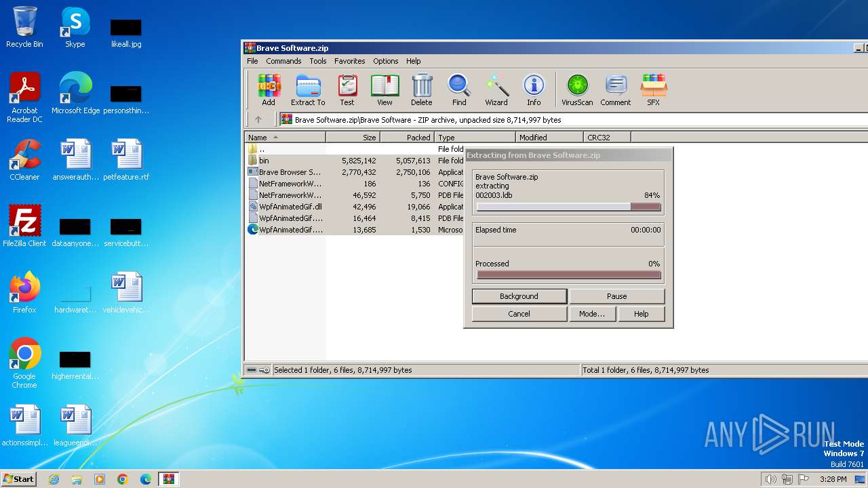The image size is (868, 488).
Task: Click the status bar drive icon
Action: 252,370
